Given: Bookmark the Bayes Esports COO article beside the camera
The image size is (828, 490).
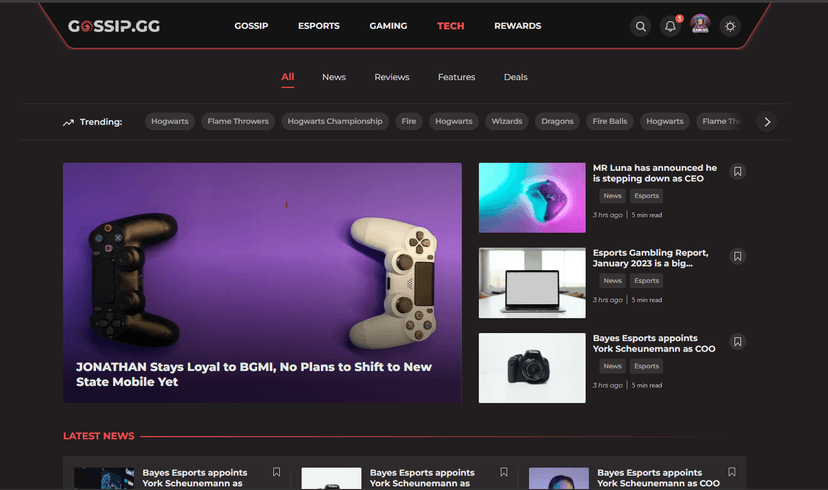Looking at the screenshot, I should [738, 342].
